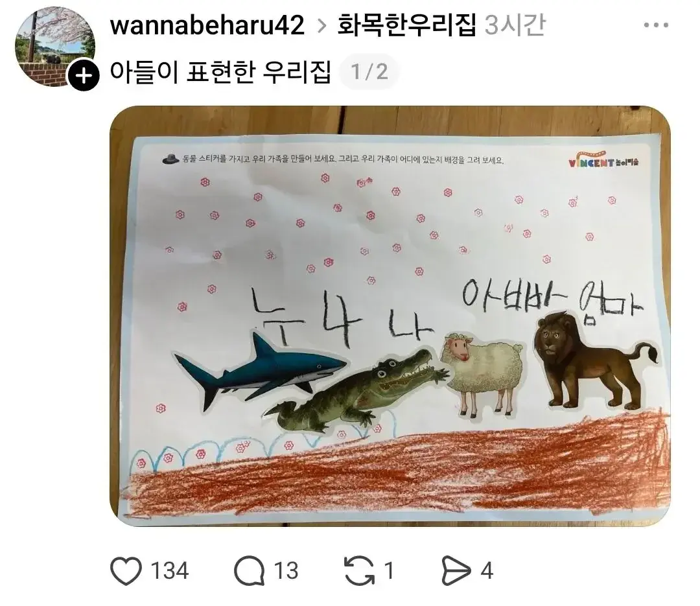
Task: Follow user via the plus badge on the avatar
Action: coord(84,76)
